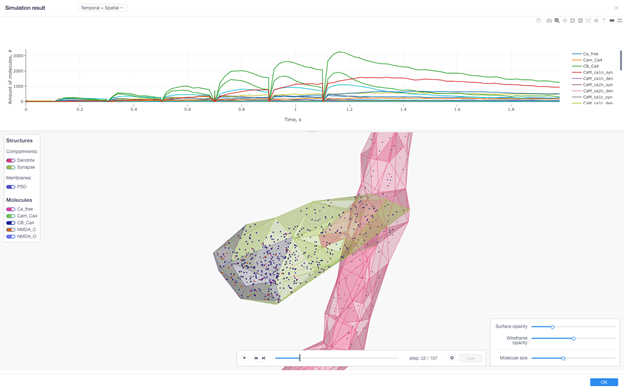Toggle Ca_free trace in chart legend

pyautogui.click(x=585, y=54)
